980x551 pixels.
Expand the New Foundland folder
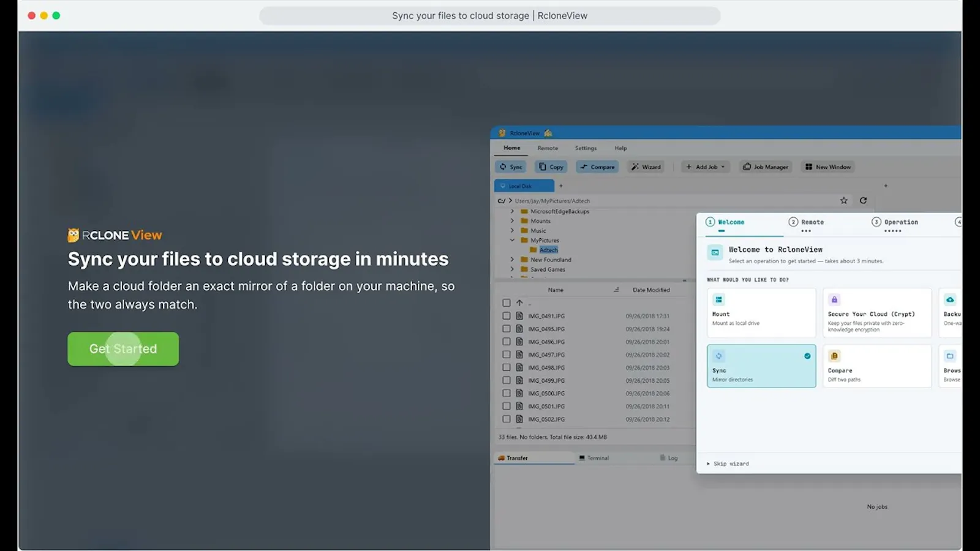point(512,260)
